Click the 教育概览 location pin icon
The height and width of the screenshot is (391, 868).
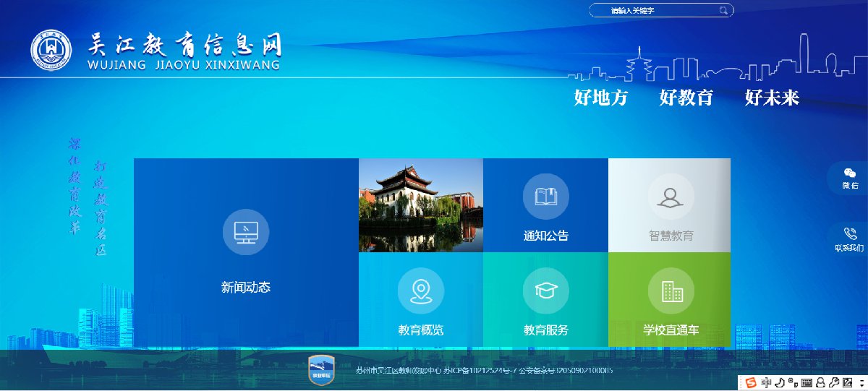pos(420,291)
